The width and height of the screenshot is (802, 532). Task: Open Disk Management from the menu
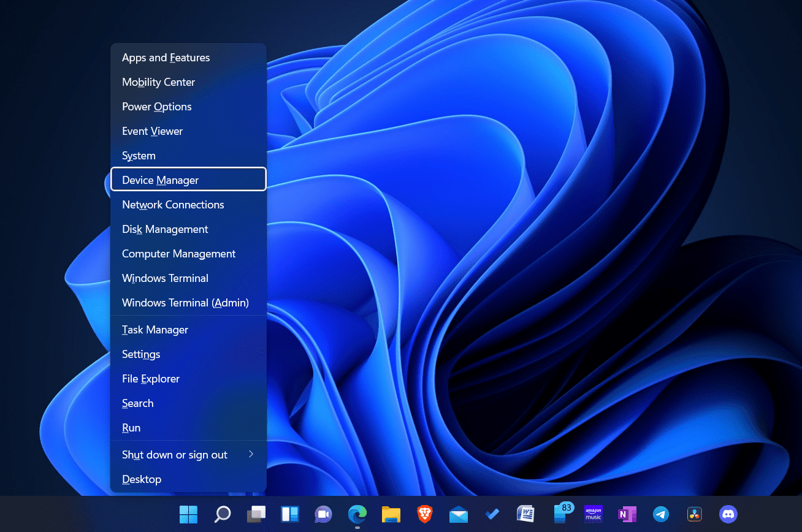(165, 229)
